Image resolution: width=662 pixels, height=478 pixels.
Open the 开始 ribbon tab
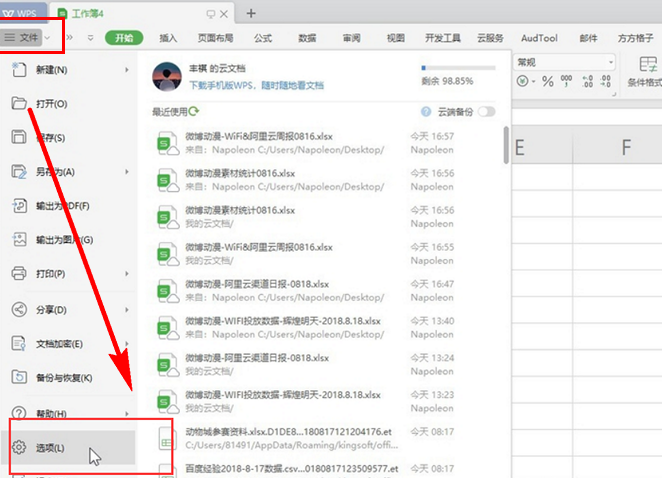coord(124,38)
